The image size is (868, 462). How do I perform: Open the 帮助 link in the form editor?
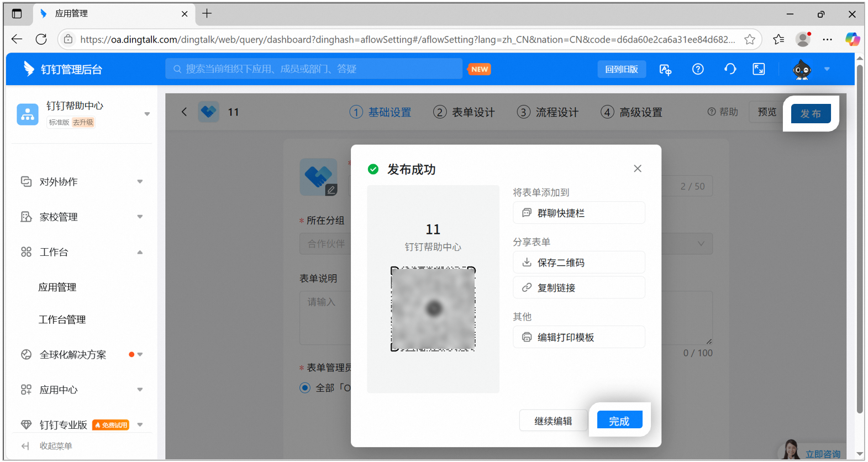pyautogui.click(x=723, y=112)
